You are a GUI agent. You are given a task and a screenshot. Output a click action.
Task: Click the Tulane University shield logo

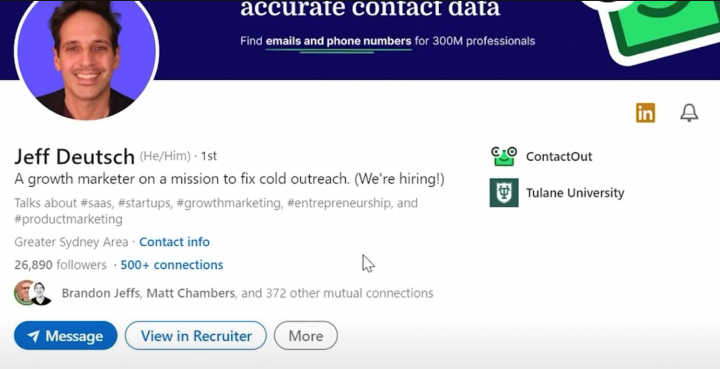coord(504,193)
